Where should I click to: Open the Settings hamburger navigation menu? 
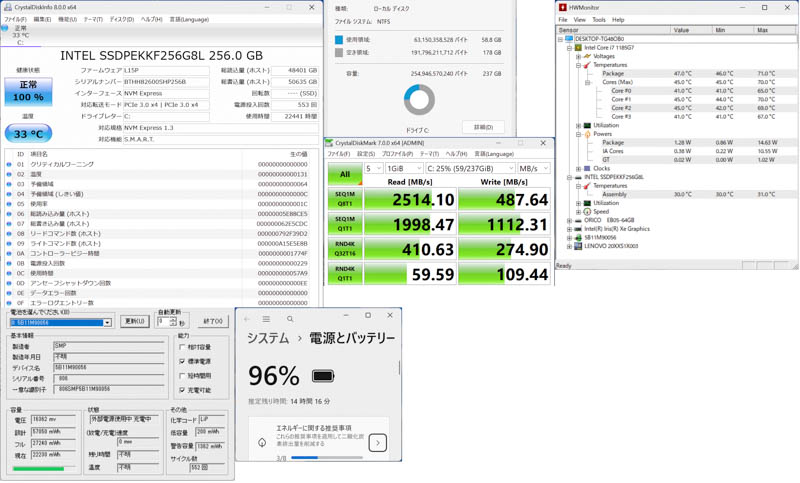[x=266, y=319]
